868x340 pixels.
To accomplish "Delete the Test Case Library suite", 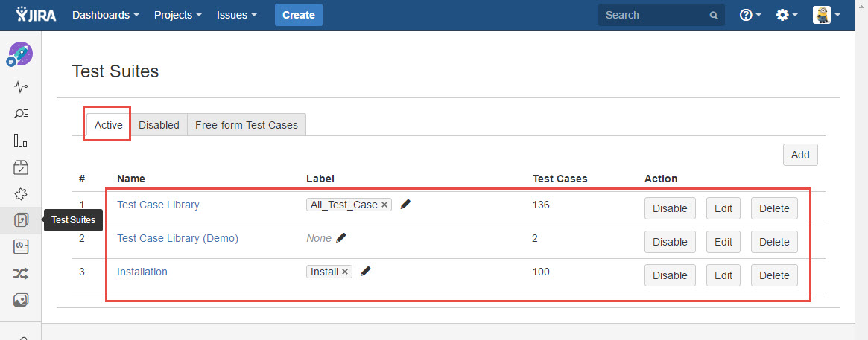I will [x=774, y=208].
